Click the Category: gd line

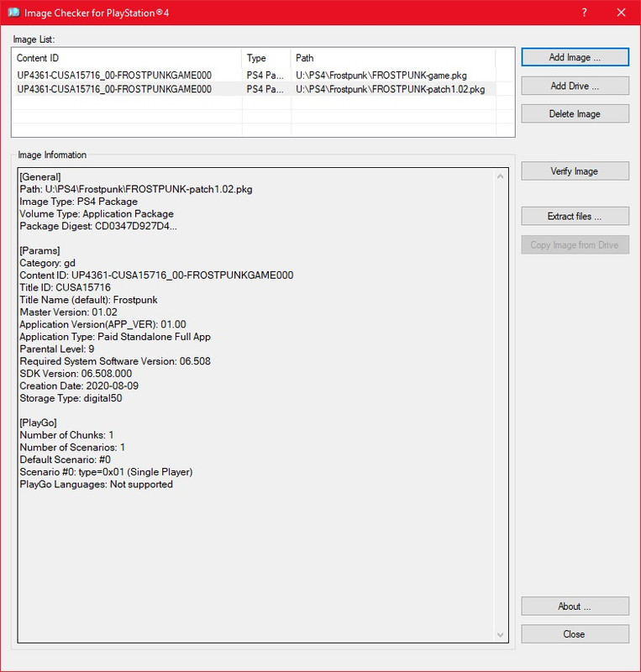pos(47,263)
